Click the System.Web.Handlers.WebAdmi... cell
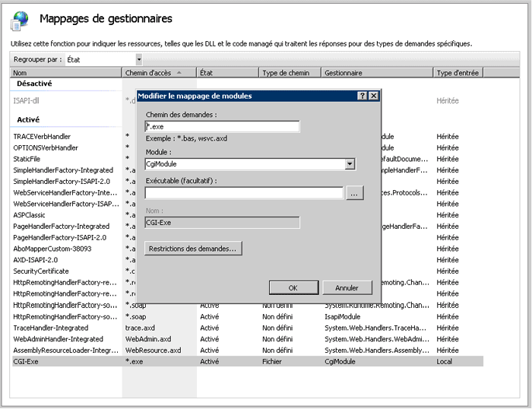532x409 pixels. [x=377, y=339]
